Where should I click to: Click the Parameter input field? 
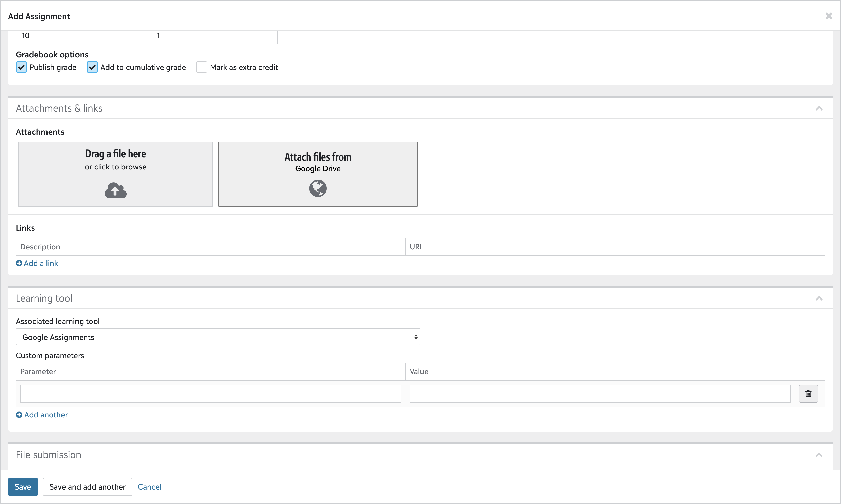[x=210, y=393]
